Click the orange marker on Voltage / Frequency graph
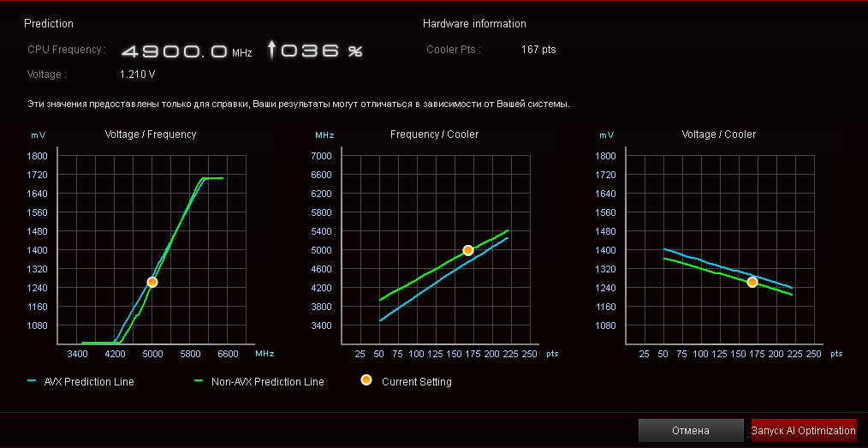Viewport: 868px width, 448px height. 152,283
